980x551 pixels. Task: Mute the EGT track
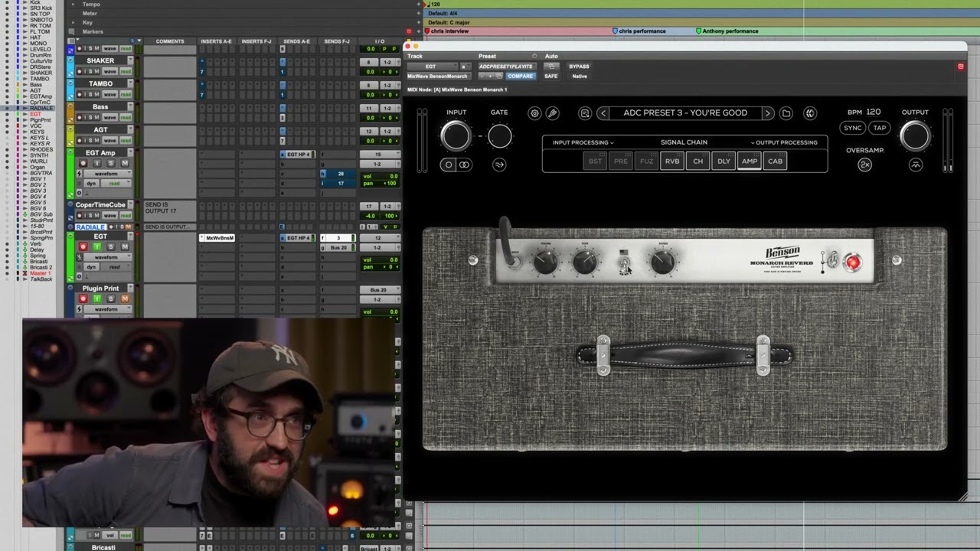click(x=124, y=247)
